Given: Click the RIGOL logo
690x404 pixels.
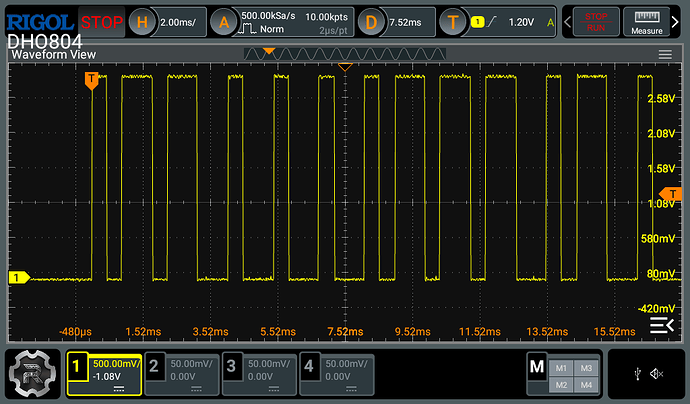Looking at the screenshot, I should click(x=40, y=22).
